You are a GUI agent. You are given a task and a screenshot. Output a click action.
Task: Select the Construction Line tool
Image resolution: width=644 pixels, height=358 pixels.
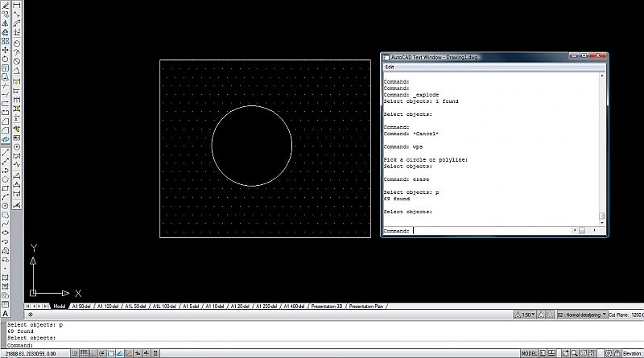[x=6, y=162]
